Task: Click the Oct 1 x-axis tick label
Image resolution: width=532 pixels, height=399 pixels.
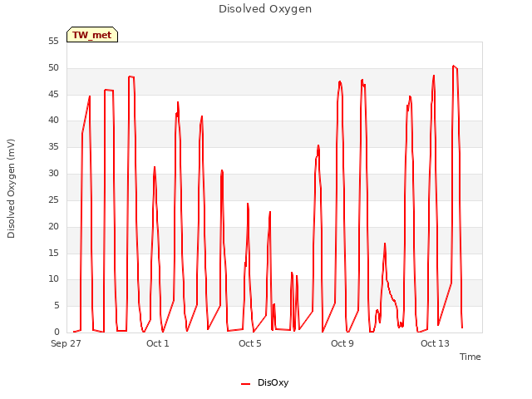Action: click(x=157, y=343)
